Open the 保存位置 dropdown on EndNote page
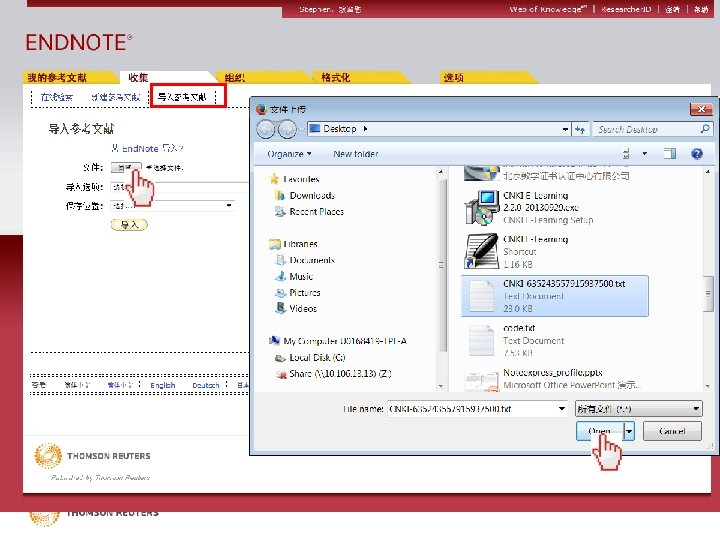Viewport: 720px width, 540px height. pyautogui.click(x=173, y=206)
